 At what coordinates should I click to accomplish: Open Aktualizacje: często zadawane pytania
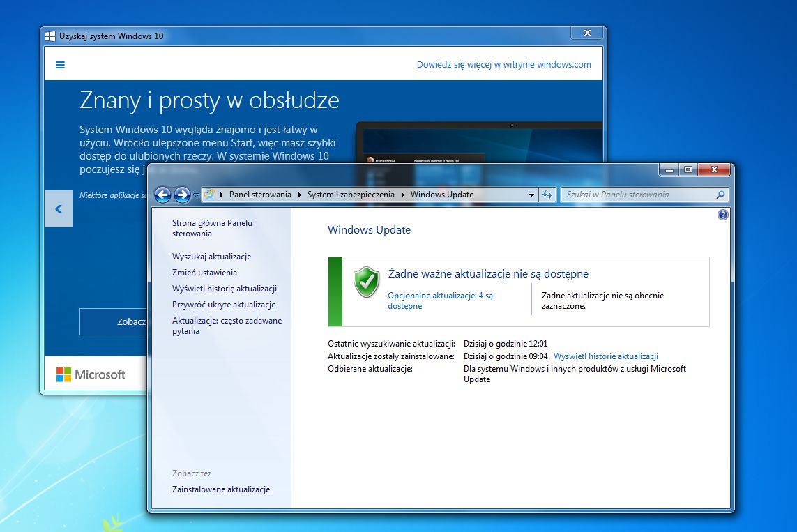(227, 326)
